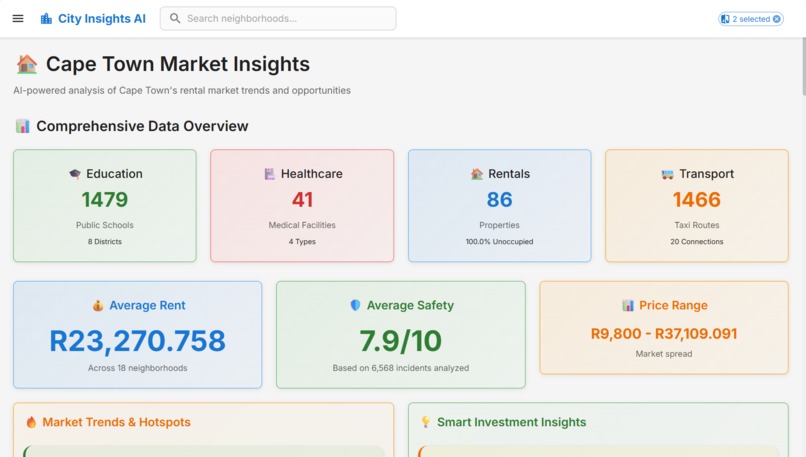806x457 pixels.
Task: Click the chart icon beside Comprehensive Data Overview
Action: coord(23,126)
